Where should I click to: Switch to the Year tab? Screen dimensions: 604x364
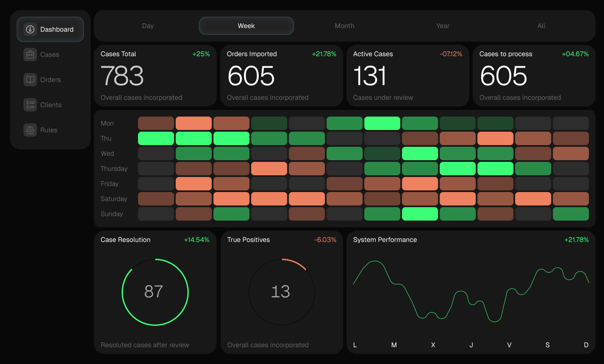coord(443,26)
